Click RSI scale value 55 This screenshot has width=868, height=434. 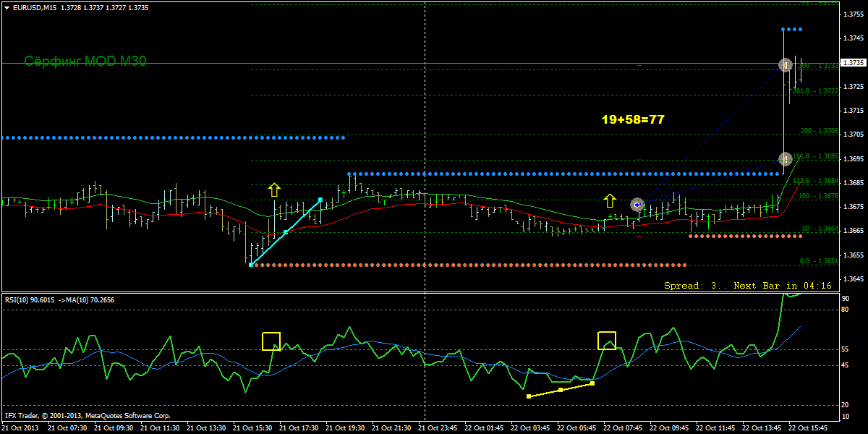[846, 349]
